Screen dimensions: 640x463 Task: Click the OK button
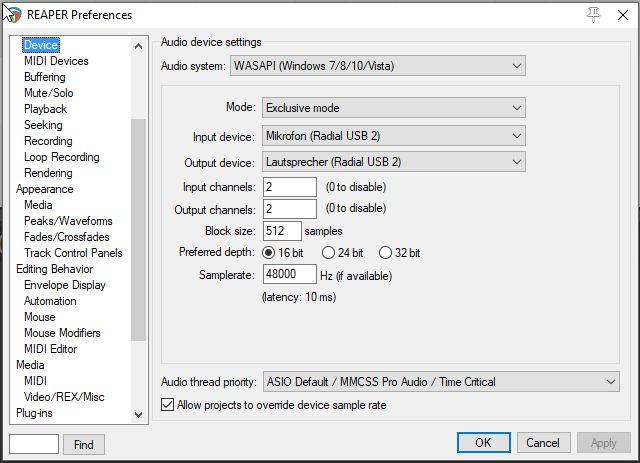[x=484, y=443]
